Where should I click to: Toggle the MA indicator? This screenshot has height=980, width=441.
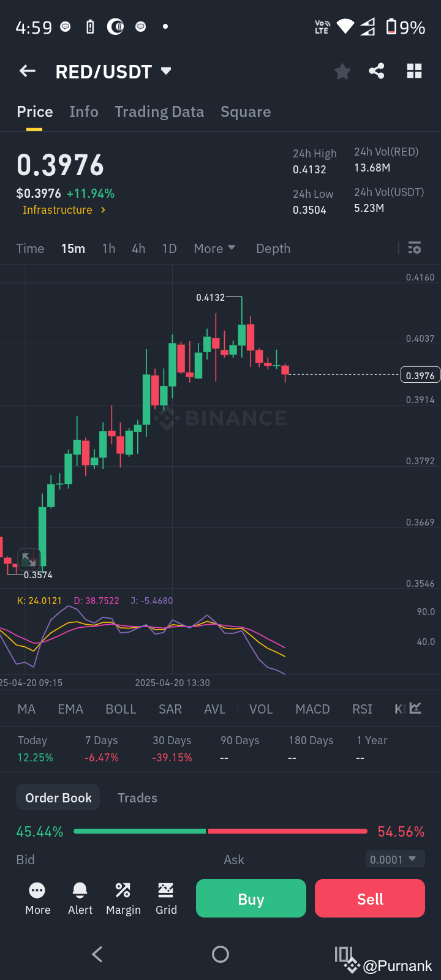[x=26, y=709]
